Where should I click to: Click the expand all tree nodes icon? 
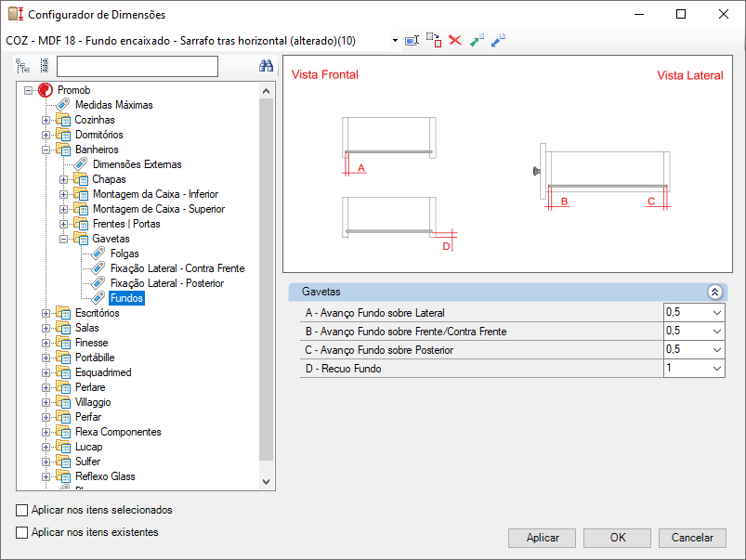[x=23, y=66]
